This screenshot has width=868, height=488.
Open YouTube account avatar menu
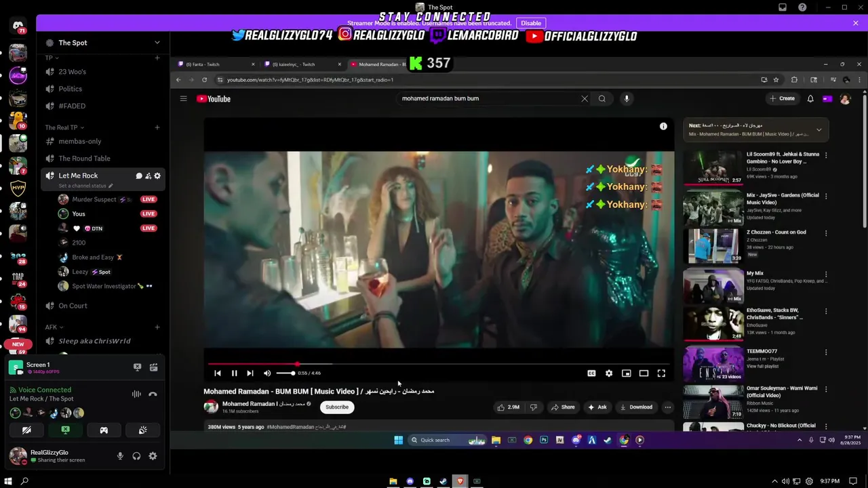[x=845, y=99]
